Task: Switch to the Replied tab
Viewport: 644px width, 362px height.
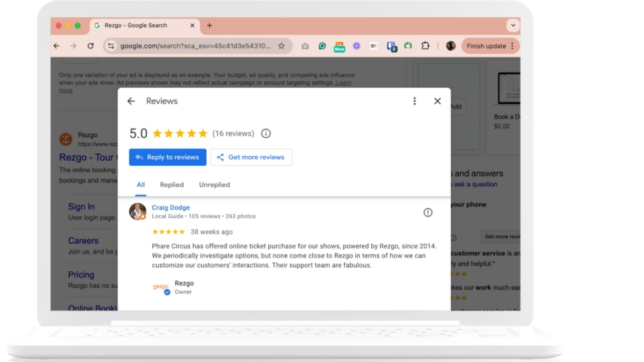Action: coord(172,185)
